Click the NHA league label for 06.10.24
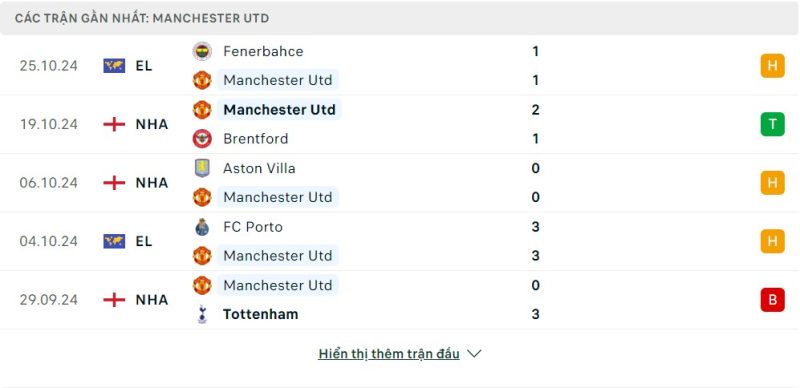This screenshot has height=388, width=800. [x=152, y=183]
